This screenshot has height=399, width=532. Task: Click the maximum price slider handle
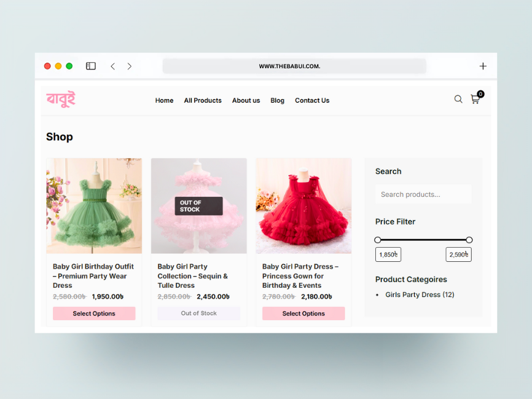[x=469, y=240]
